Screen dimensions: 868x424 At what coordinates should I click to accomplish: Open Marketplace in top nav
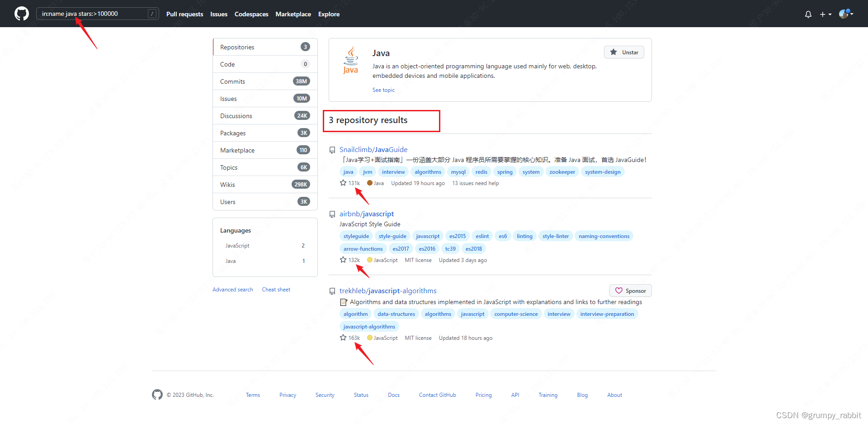(x=293, y=14)
